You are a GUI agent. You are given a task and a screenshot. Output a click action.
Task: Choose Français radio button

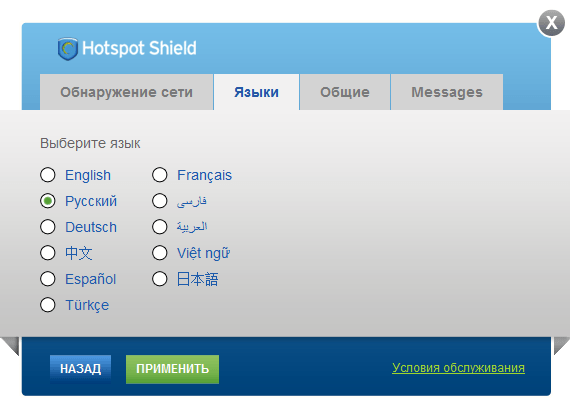coord(160,175)
